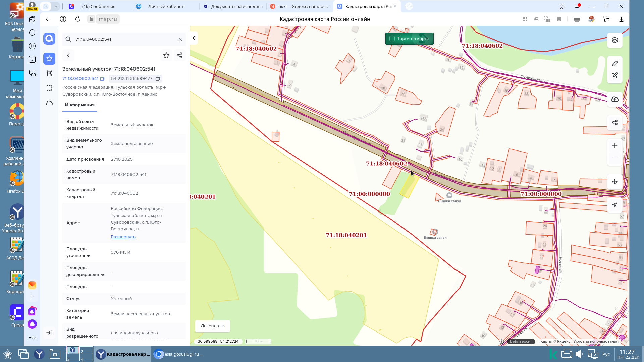Image resolution: width=644 pixels, height=362 pixels.
Task: Enable the "Торги на карте" checkbox
Action: 392,39
